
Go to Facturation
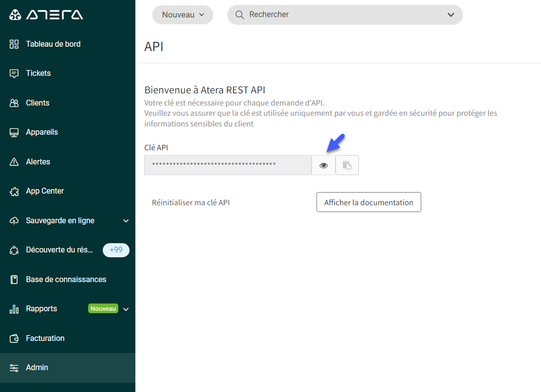coord(68,339)
